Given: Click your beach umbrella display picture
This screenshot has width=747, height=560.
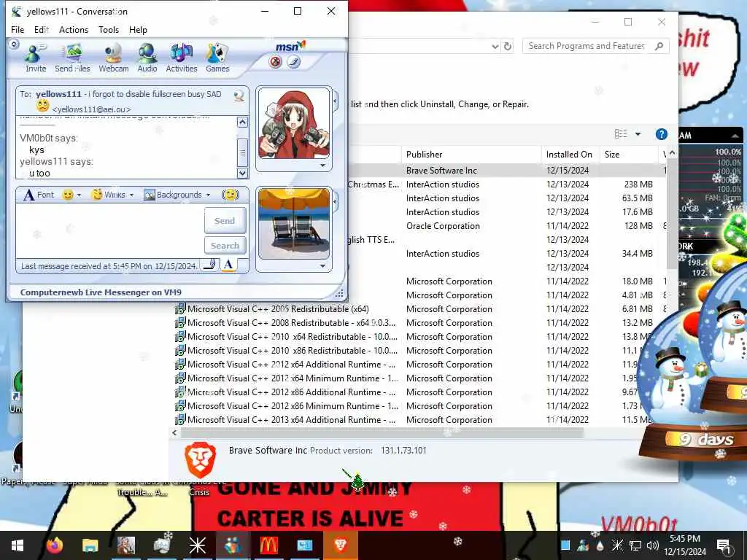Looking at the screenshot, I should 294,224.
